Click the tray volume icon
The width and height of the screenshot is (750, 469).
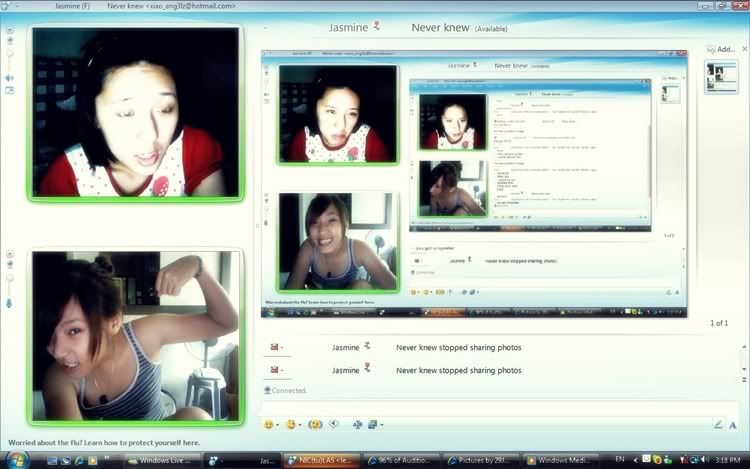click(x=705, y=459)
